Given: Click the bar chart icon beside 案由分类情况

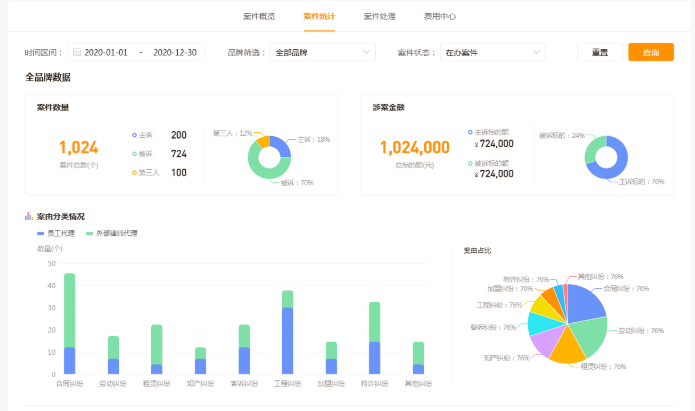Looking at the screenshot, I should pos(29,216).
